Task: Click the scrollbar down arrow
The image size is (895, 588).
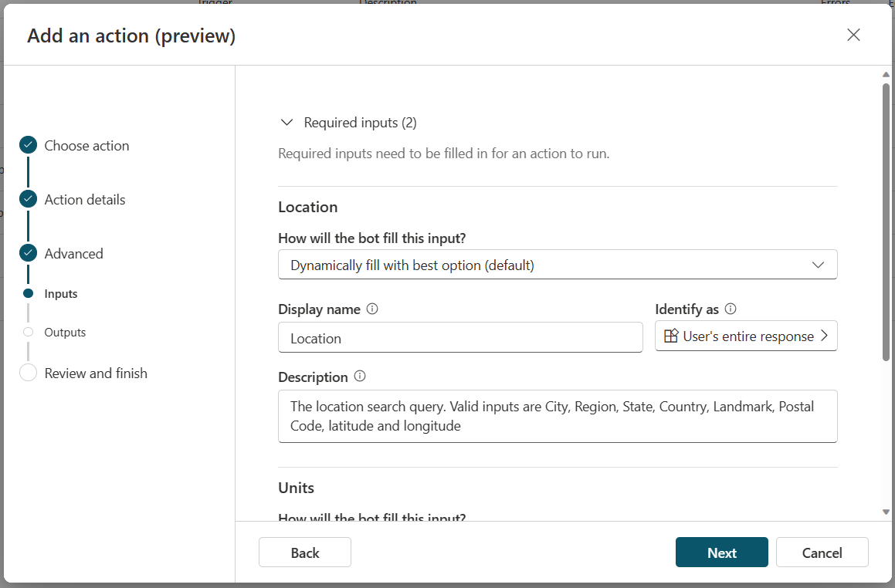Action: coord(886,512)
